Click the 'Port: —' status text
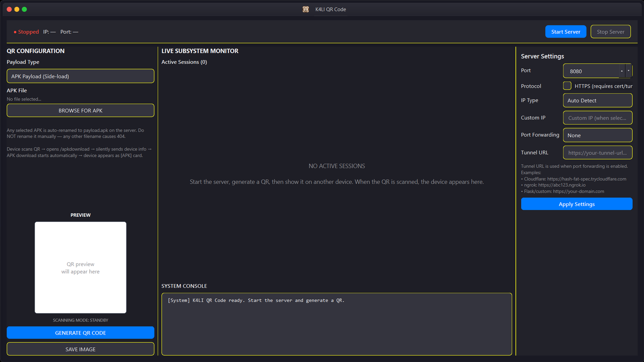The width and height of the screenshot is (644, 362). pos(69,32)
